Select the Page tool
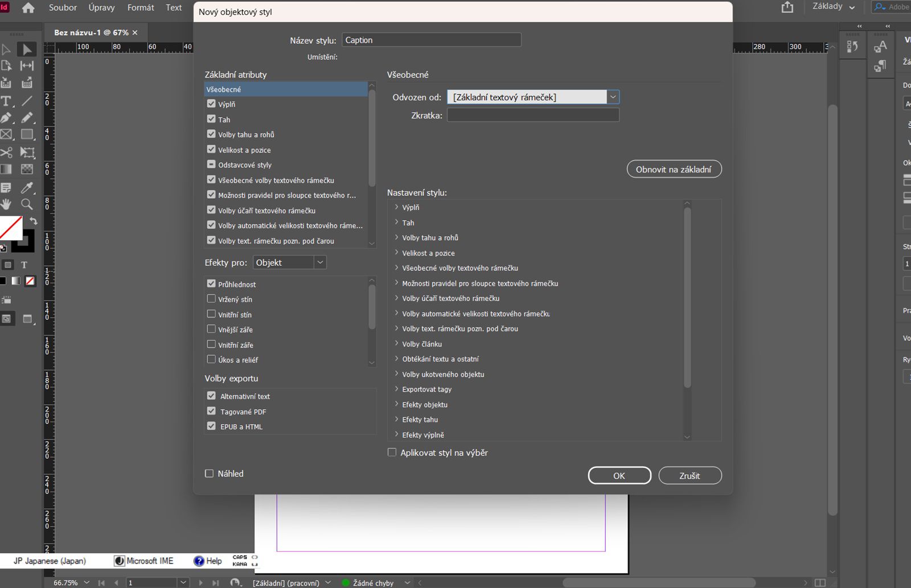This screenshot has height=588, width=911. click(x=6, y=66)
